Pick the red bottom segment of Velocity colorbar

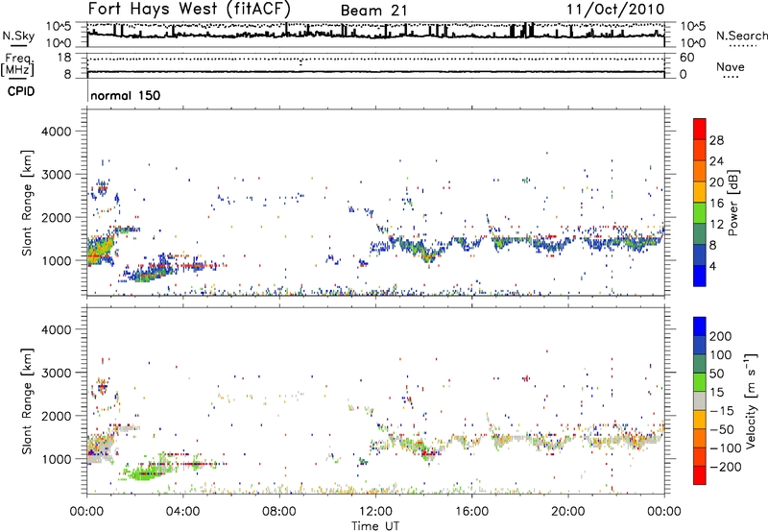click(700, 475)
